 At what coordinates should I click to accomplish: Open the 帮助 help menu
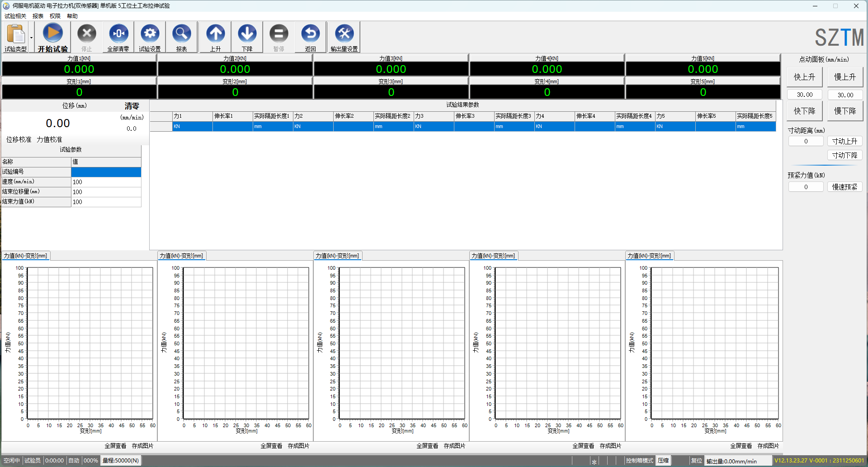(x=72, y=16)
